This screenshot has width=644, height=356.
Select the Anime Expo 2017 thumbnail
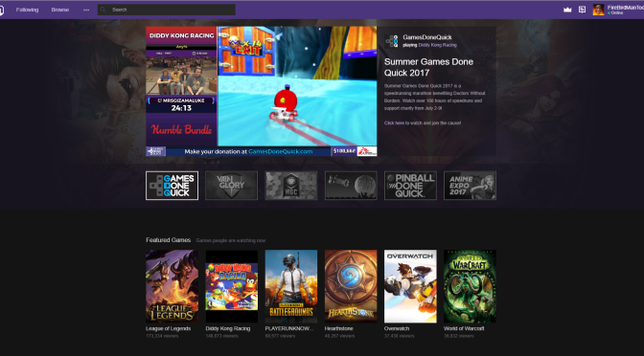(470, 186)
